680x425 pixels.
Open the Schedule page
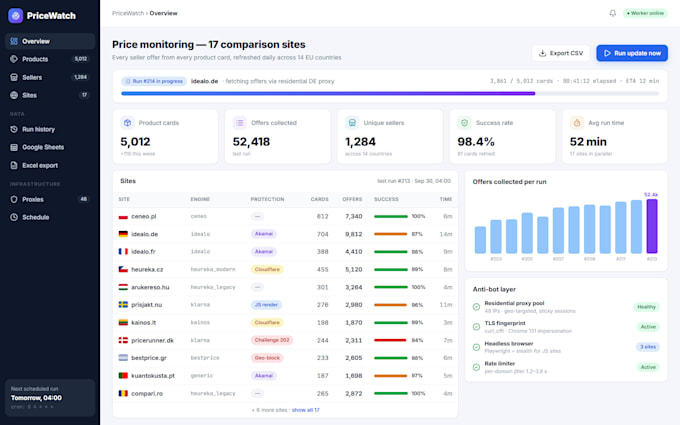(x=50, y=217)
